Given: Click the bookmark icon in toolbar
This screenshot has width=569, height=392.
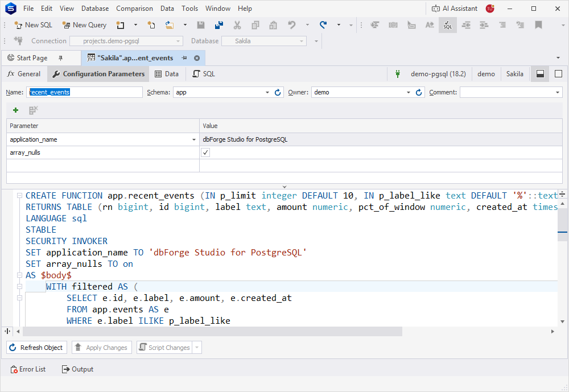Looking at the screenshot, I should click(538, 25).
